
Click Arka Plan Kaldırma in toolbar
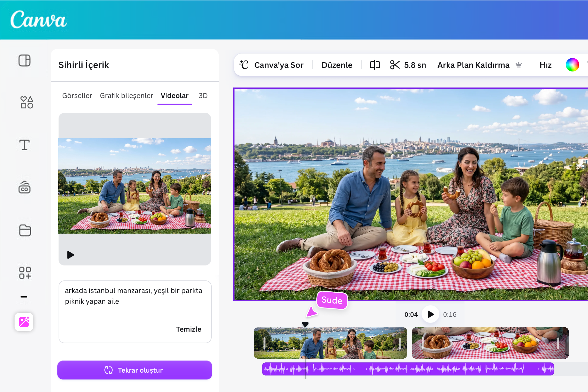[x=473, y=65]
